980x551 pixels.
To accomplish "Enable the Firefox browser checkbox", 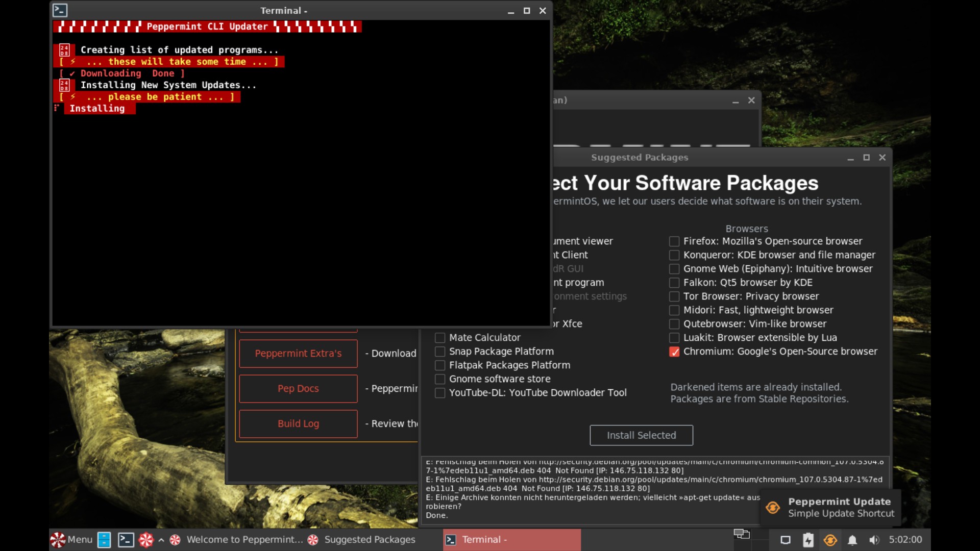I will [674, 241].
